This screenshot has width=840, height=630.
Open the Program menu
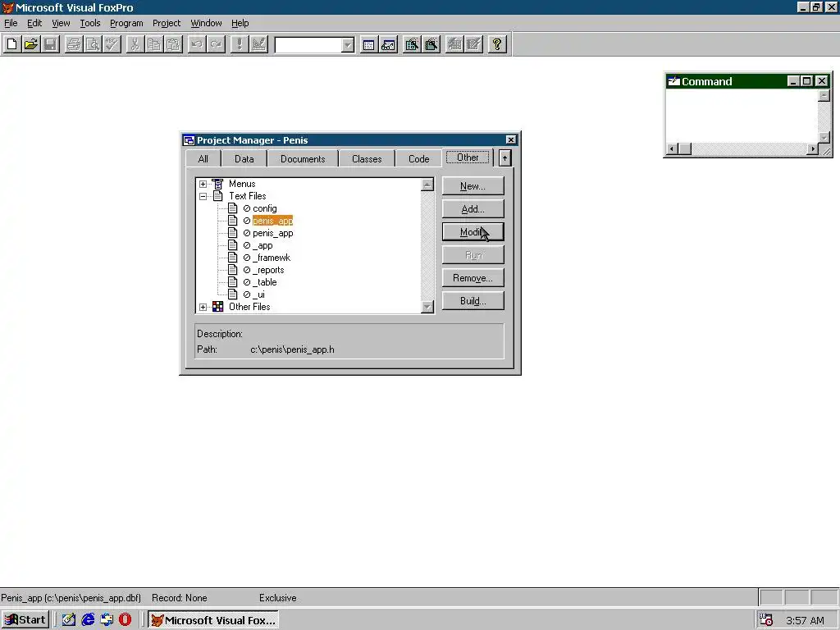click(126, 23)
